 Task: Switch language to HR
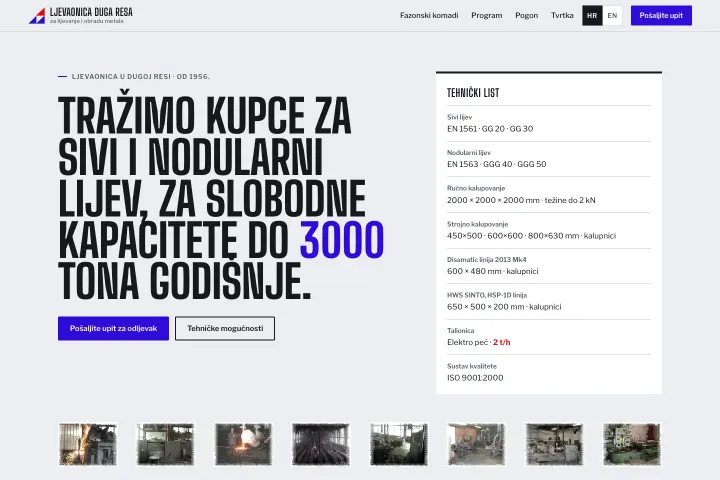(592, 15)
